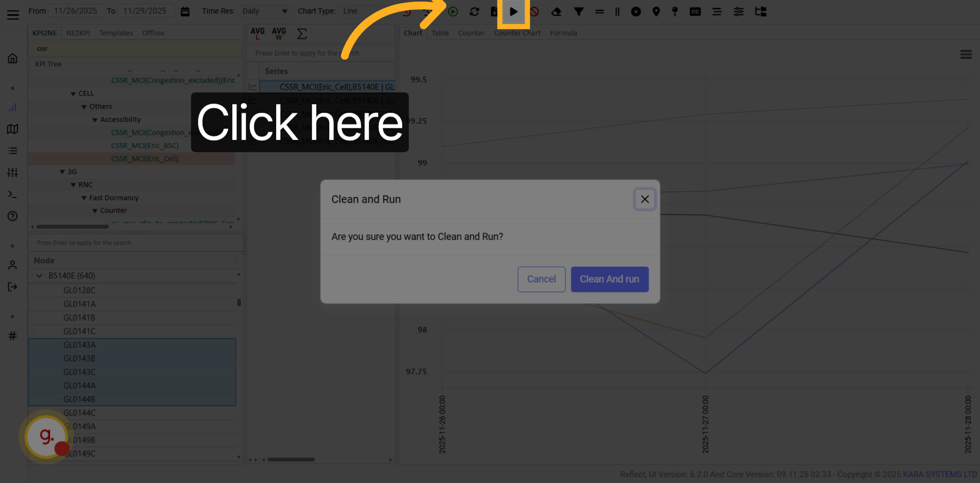980x483 pixels.
Task: Collapse the CELL tree node
Action: point(73,94)
